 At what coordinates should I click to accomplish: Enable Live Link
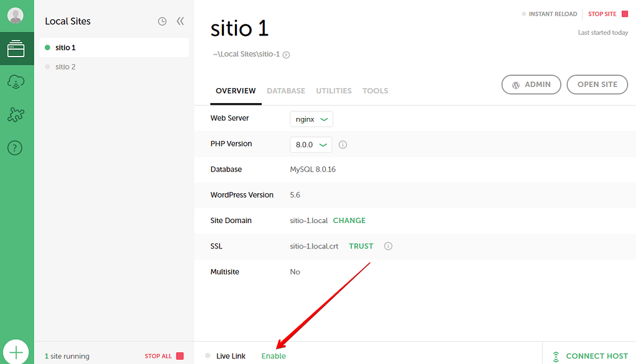[x=274, y=356]
